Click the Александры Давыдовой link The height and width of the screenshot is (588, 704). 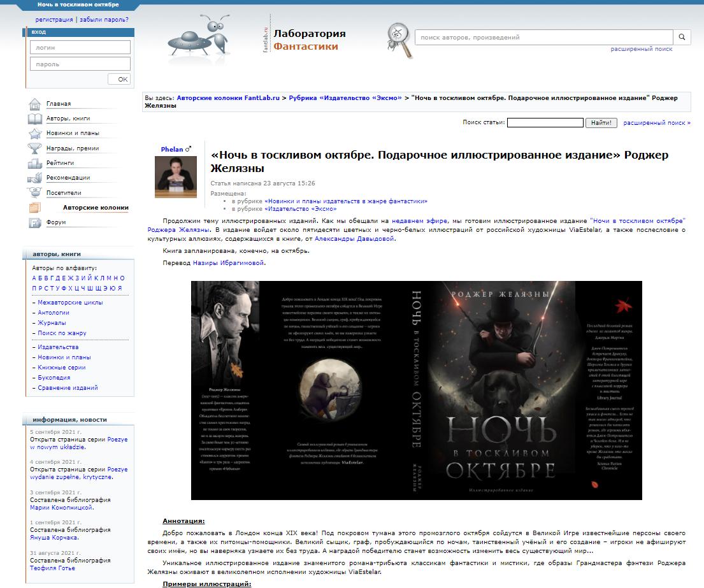pyautogui.click(x=354, y=239)
